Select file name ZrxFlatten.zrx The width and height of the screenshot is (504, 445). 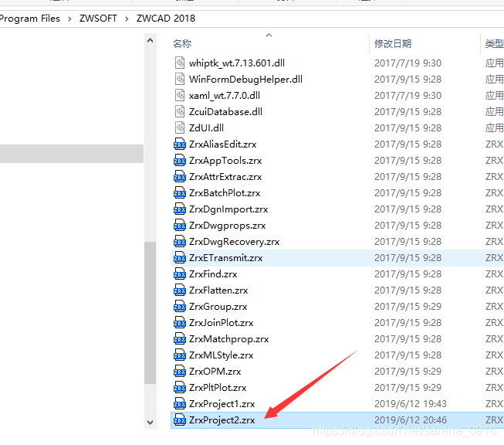tap(218, 290)
